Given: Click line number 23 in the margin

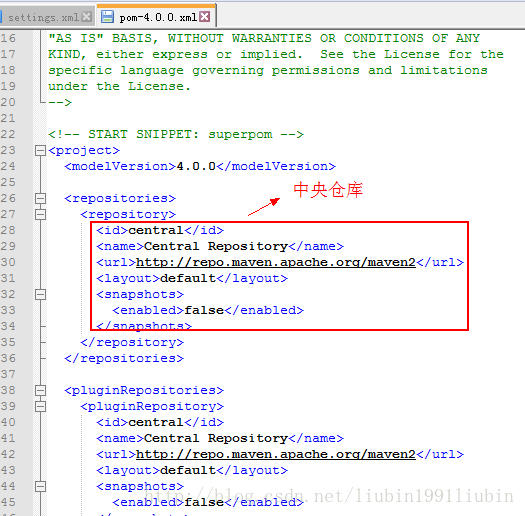Looking at the screenshot, I should pos(8,150).
